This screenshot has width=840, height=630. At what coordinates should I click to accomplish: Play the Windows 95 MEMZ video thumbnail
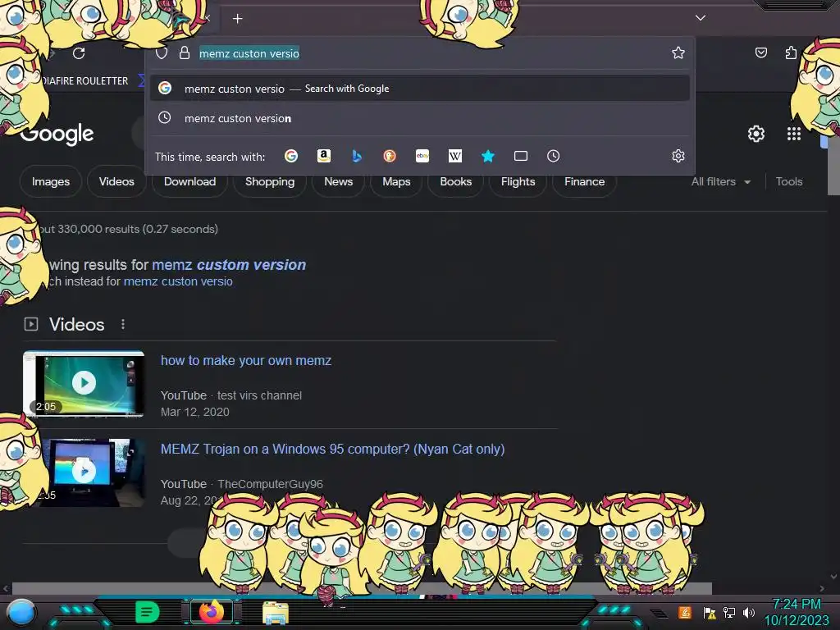pyautogui.click(x=85, y=472)
